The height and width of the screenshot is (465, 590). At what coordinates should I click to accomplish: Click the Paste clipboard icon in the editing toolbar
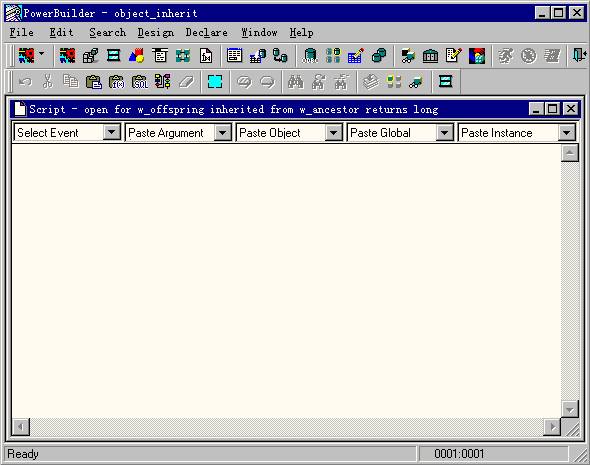click(x=94, y=82)
